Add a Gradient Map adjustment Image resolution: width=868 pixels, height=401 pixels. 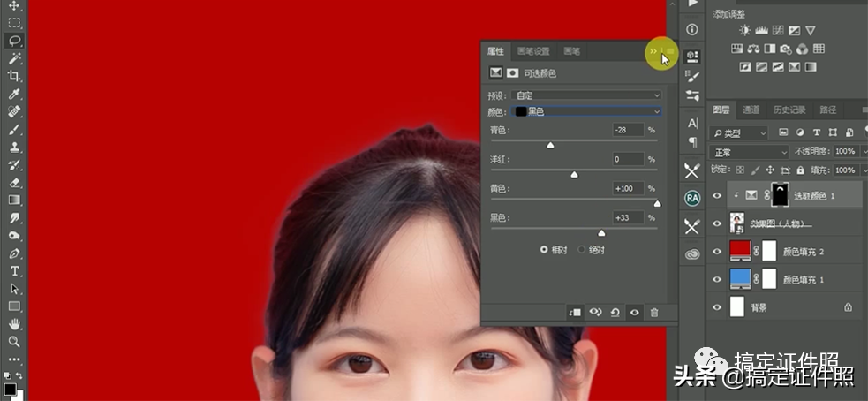click(811, 67)
